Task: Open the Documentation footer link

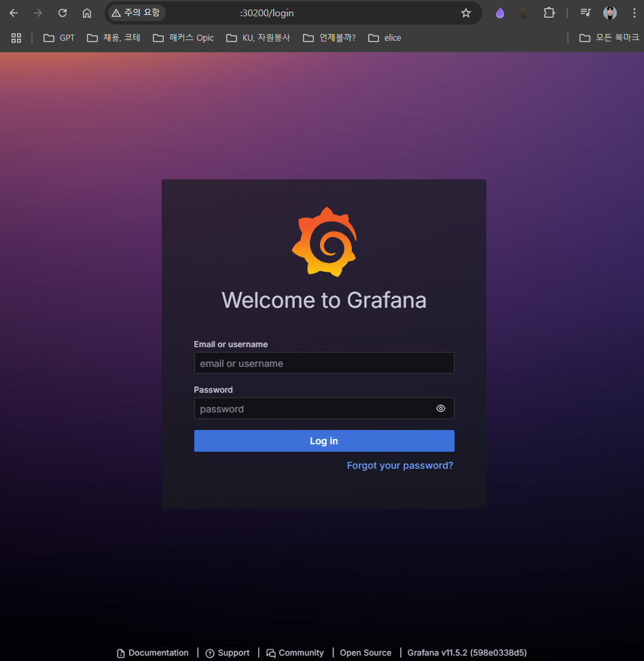Action: (153, 653)
